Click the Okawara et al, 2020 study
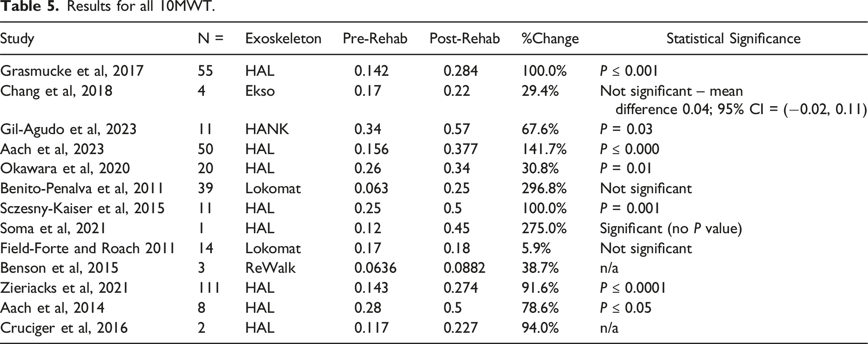Screen dimensions: 868x344 tap(65, 168)
